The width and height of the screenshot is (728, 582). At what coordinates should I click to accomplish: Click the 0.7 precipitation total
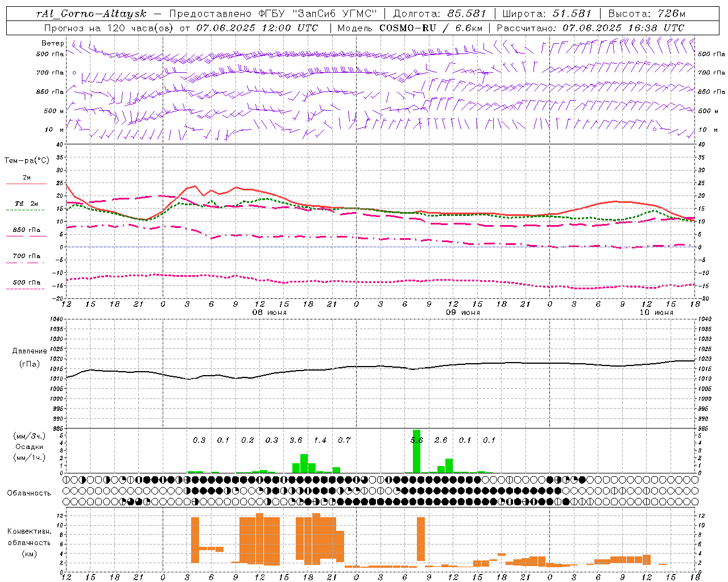coord(344,440)
